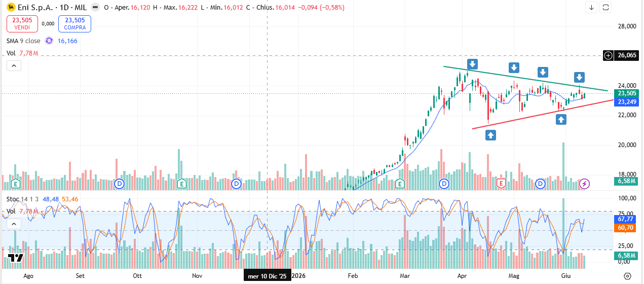Click the Mag month label on time axis
This screenshot has width=644, height=284.
[x=514, y=276]
